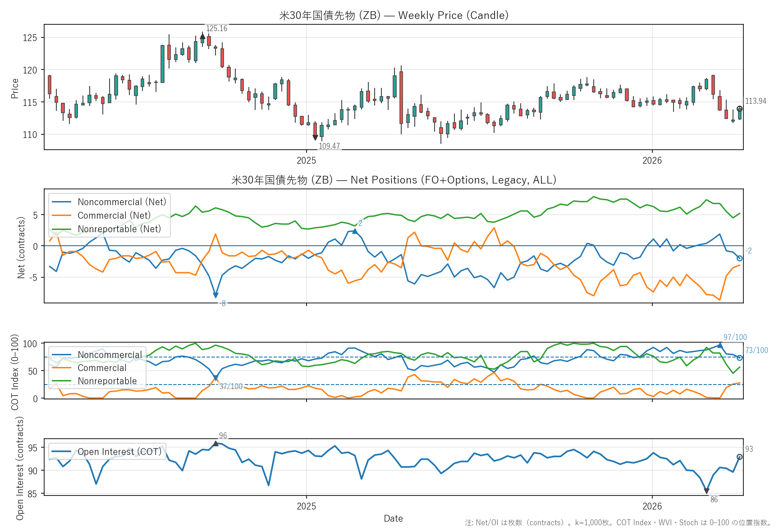Image resolution: width=779 pixels, height=532 pixels.
Task: Click the footnote text about Net/OI contracts
Action: [618, 523]
